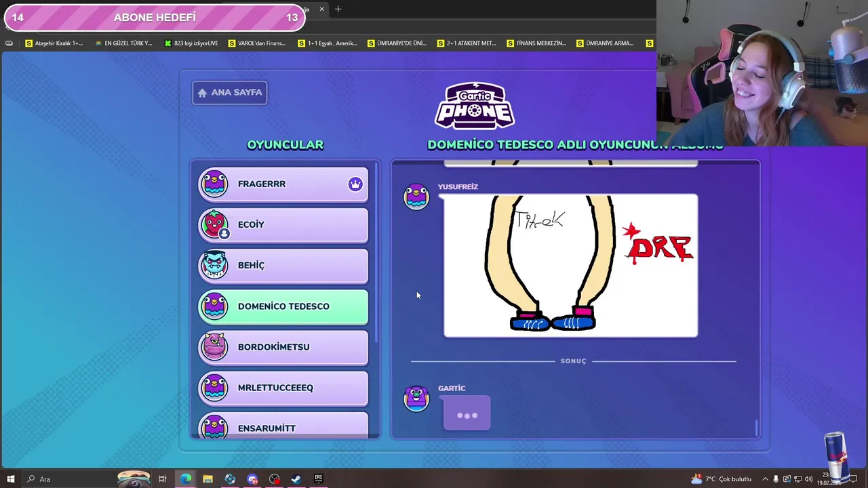Click BEHİÇ's blue monster avatar
This screenshot has height=488, width=868.
pos(215,265)
